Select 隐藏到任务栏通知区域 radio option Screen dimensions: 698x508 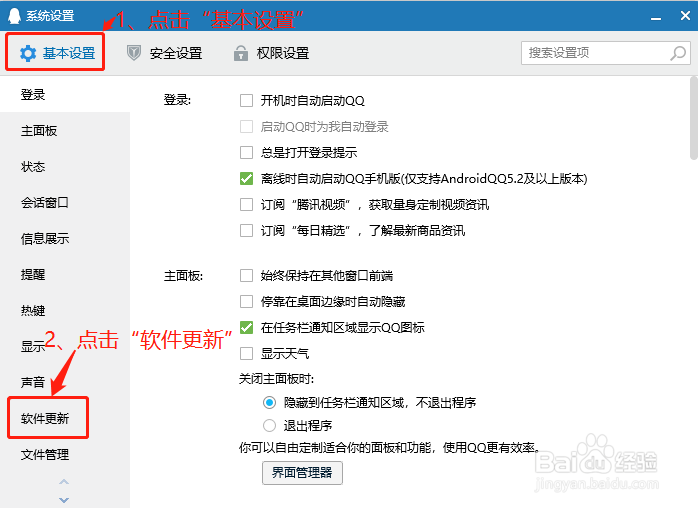tap(269, 402)
